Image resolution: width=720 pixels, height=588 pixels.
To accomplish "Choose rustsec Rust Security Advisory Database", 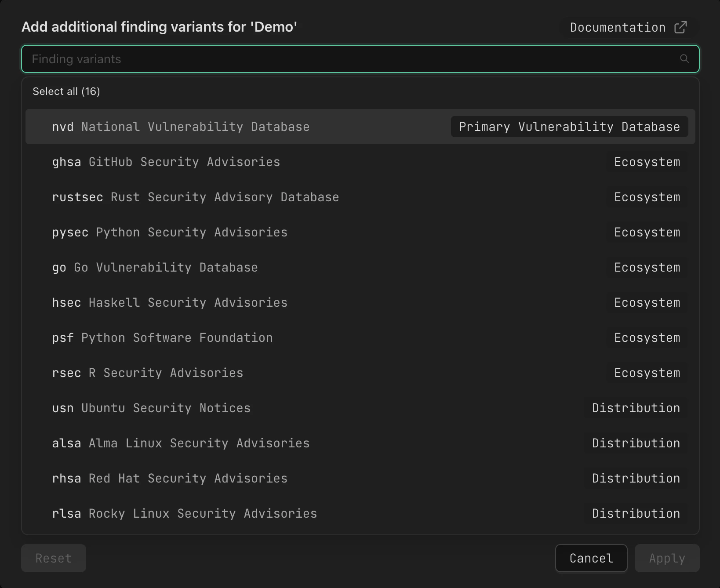I will pyautogui.click(x=195, y=197).
